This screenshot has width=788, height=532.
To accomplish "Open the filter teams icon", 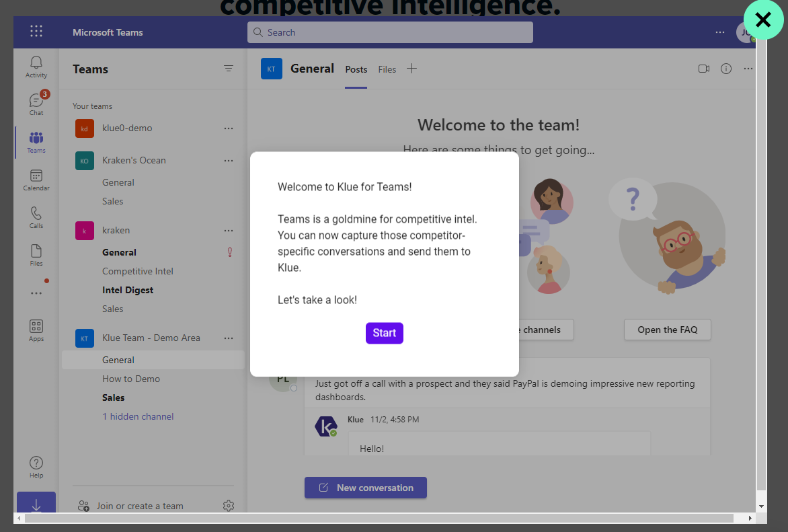I will tap(228, 69).
